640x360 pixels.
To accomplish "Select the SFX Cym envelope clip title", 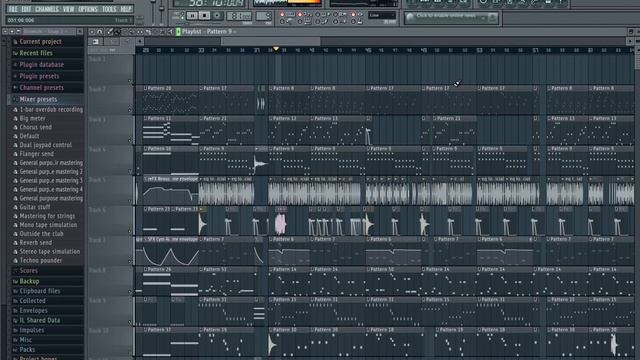I will coord(173,239).
